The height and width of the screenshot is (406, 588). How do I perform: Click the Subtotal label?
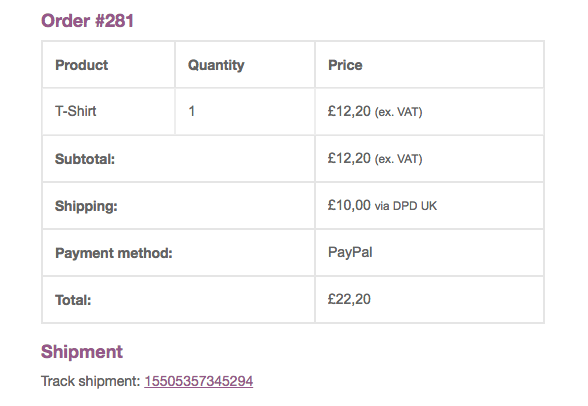[x=85, y=159]
